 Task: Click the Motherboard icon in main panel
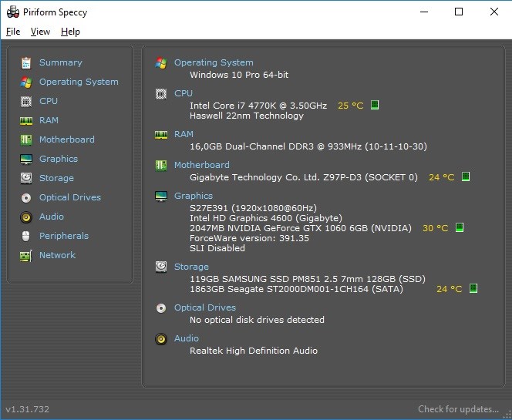coord(161,165)
